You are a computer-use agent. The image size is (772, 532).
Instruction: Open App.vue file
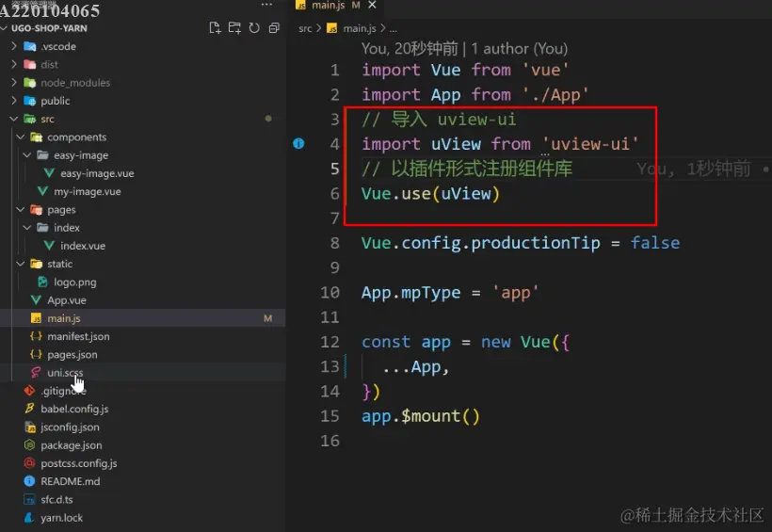click(x=67, y=300)
